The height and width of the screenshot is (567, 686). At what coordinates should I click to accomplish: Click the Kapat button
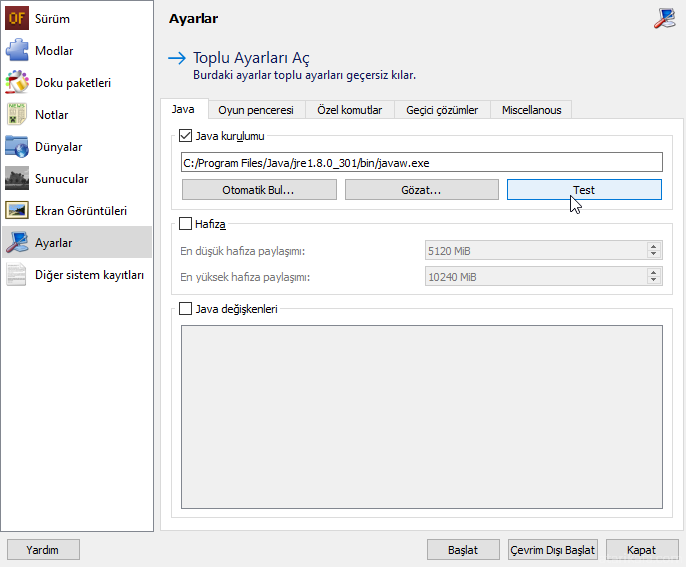(x=642, y=550)
